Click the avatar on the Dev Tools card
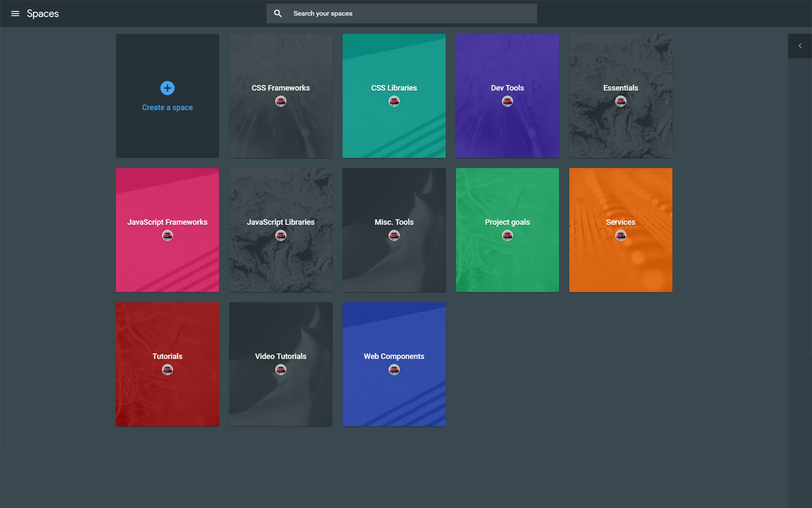 tap(507, 100)
